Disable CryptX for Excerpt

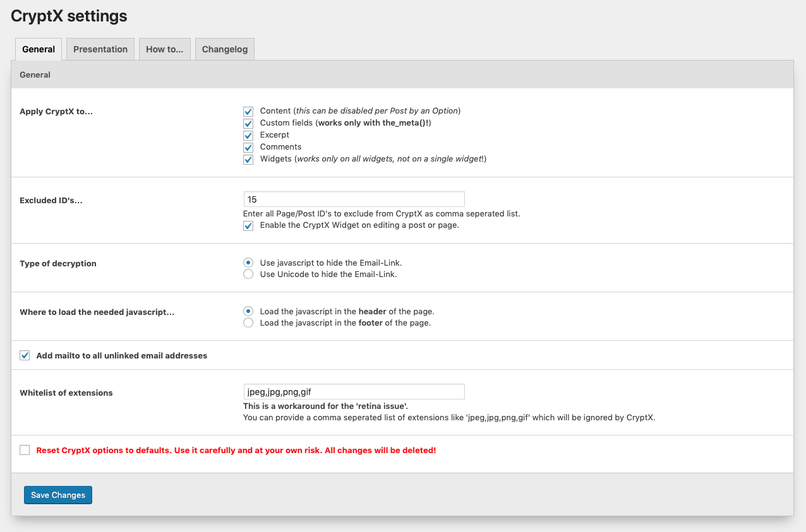pyautogui.click(x=248, y=135)
